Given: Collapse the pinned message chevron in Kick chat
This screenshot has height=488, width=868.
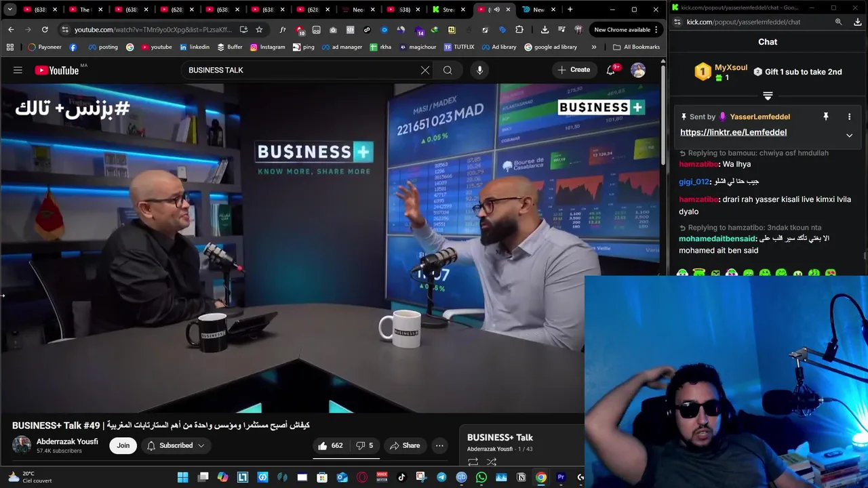Looking at the screenshot, I should 849,136.
